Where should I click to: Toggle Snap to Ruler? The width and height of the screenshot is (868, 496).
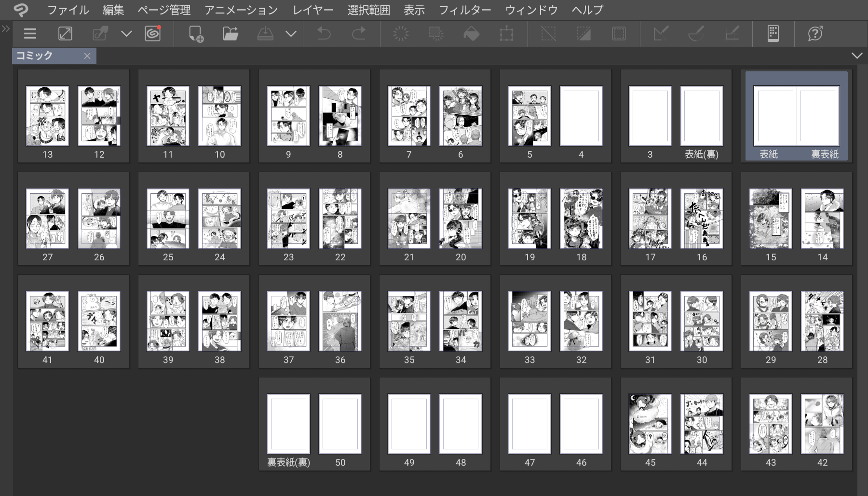[661, 34]
